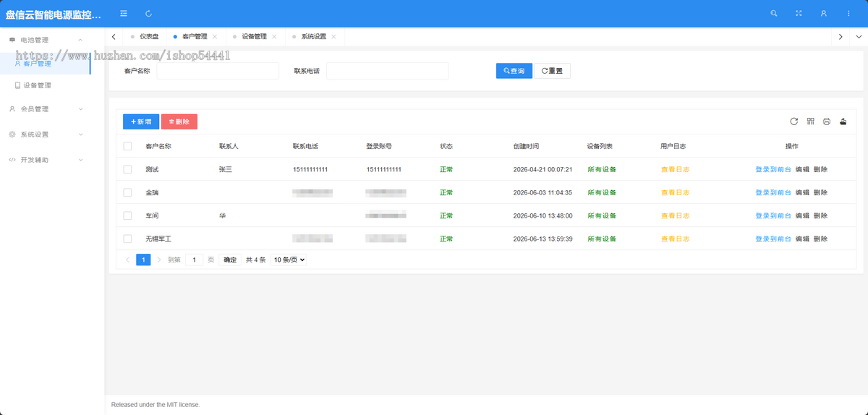
Task: Open search via header magnifier icon
Action: (x=774, y=14)
